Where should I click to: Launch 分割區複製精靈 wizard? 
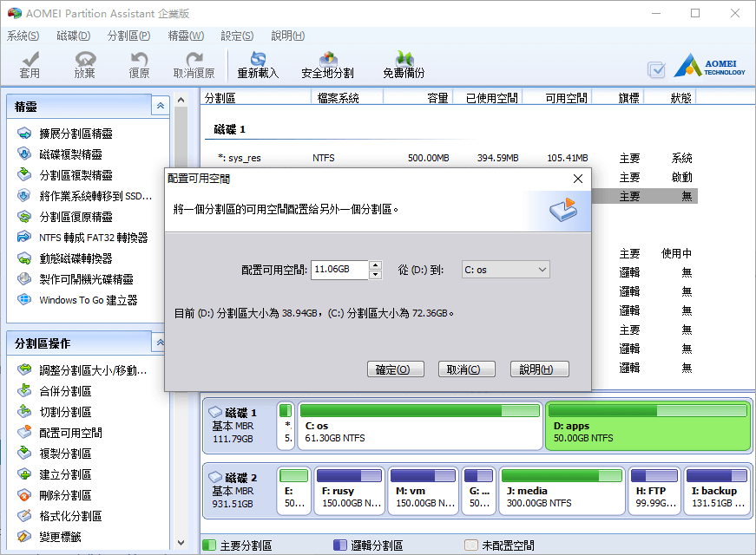(64, 175)
